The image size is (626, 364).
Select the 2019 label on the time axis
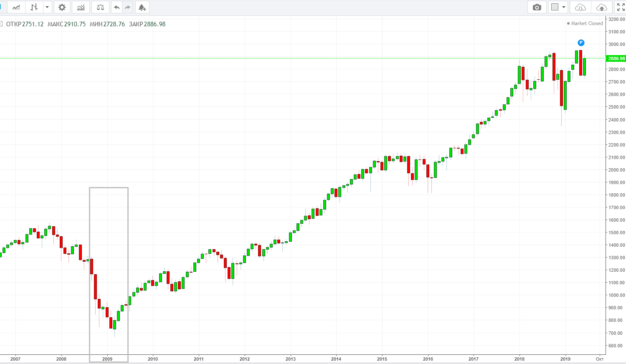coord(566,358)
